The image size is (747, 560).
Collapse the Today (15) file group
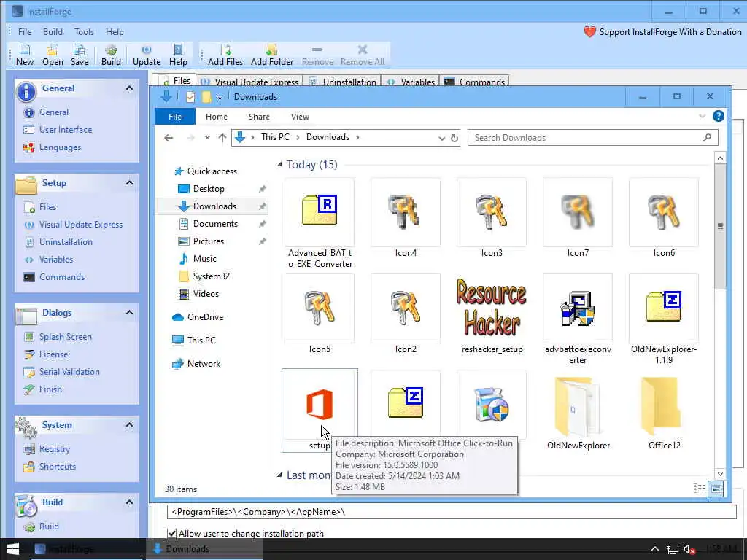coord(279,165)
